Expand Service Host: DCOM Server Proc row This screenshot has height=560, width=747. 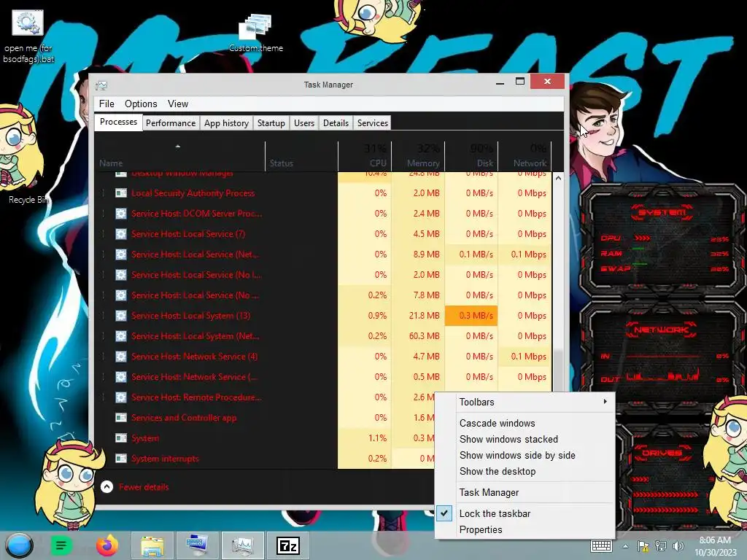pyautogui.click(x=104, y=214)
